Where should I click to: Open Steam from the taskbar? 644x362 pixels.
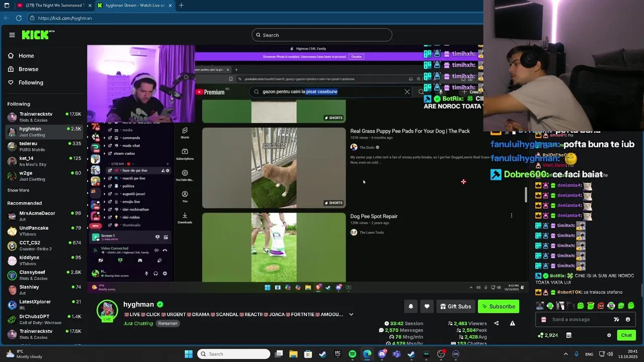tap(323, 354)
